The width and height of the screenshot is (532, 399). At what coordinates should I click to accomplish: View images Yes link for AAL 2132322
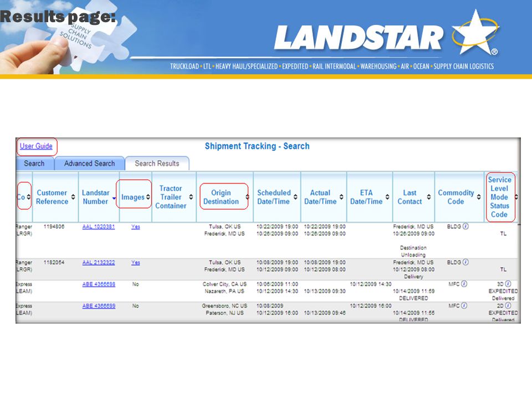pos(136,263)
